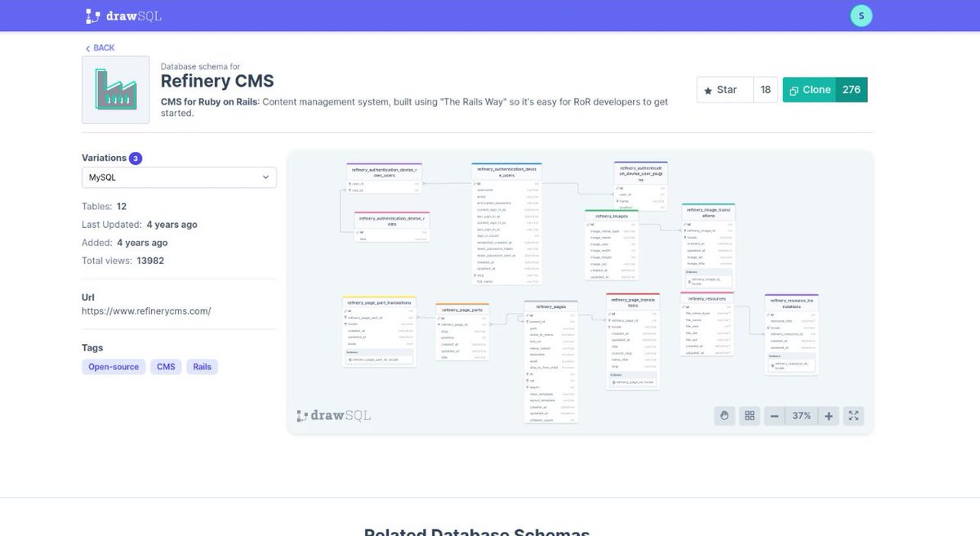Click the star count 18
Viewport: 980px width, 536px height.
[765, 90]
